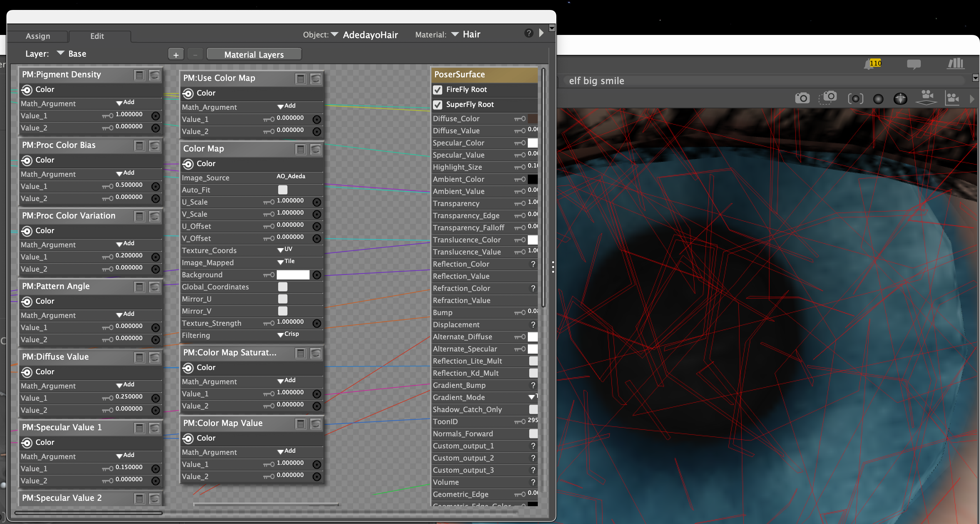The image size is (980, 524).
Task: Select the PoserSurface node title
Action: click(460, 75)
